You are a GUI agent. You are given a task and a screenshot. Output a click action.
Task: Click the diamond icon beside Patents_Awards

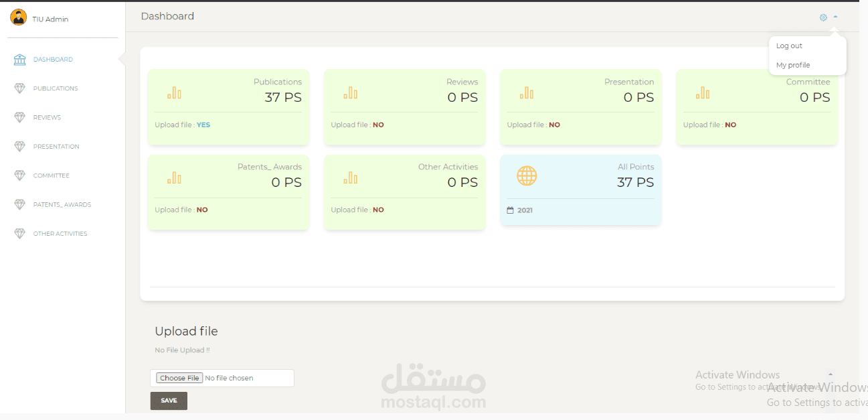[x=20, y=204]
